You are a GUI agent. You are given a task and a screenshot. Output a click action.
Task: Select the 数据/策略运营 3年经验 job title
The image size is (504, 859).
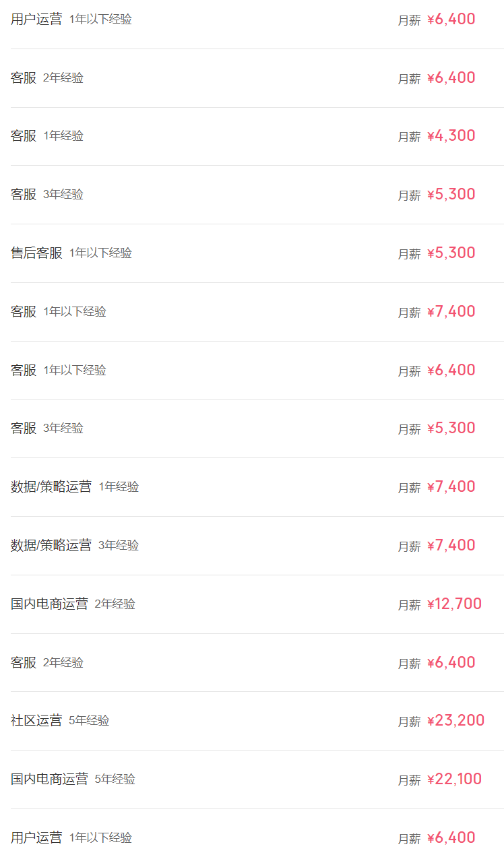(51, 546)
